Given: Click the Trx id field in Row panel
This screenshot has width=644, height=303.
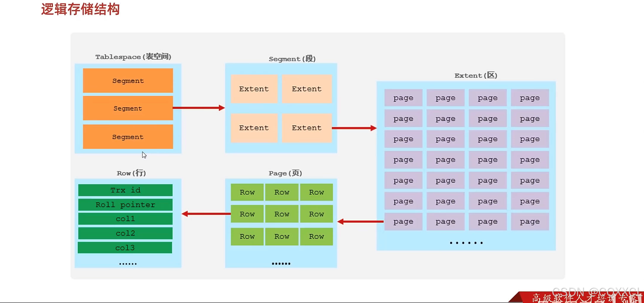Looking at the screenshot, I should tap(125, 190).
